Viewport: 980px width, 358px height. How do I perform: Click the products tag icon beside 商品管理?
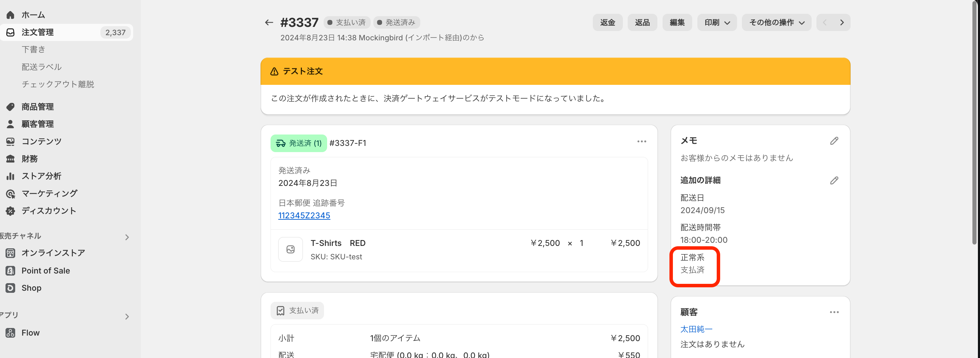click(x=10, y=107)
